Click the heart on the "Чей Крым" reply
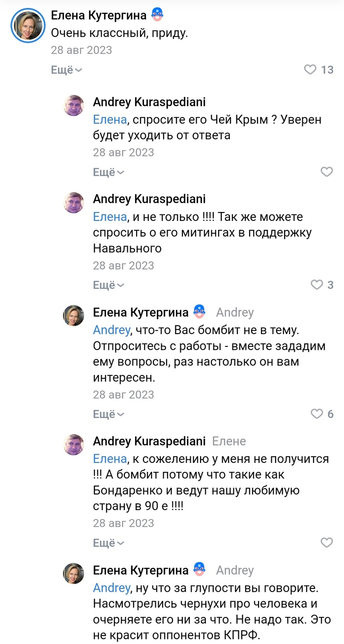The width and height of the screenshot is (344, 644). (x=326, y=172)
